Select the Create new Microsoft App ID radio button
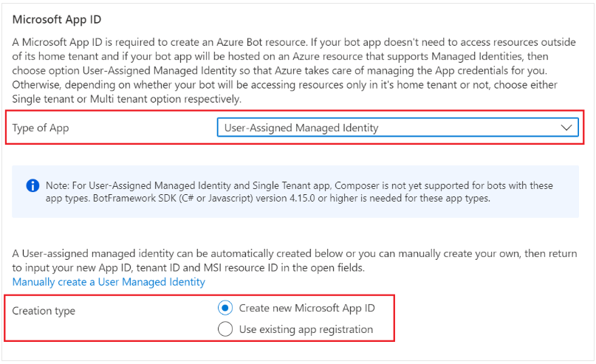 [225, 308]
